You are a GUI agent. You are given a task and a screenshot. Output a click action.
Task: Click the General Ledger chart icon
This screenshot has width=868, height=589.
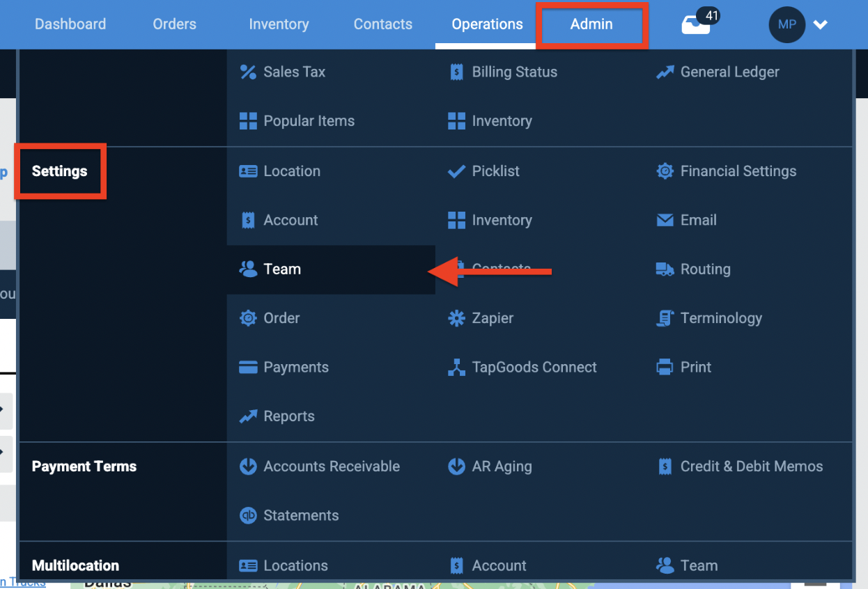tap(665, 72)
